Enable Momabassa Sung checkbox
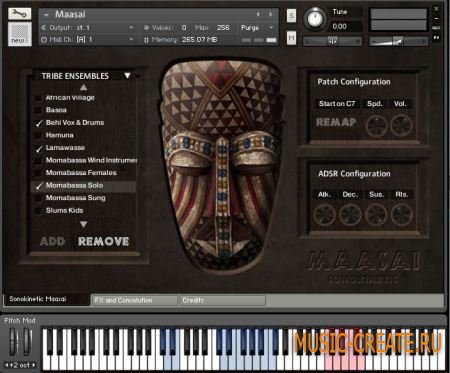Viewport: 450px width, 373px height. pos(39,198)
